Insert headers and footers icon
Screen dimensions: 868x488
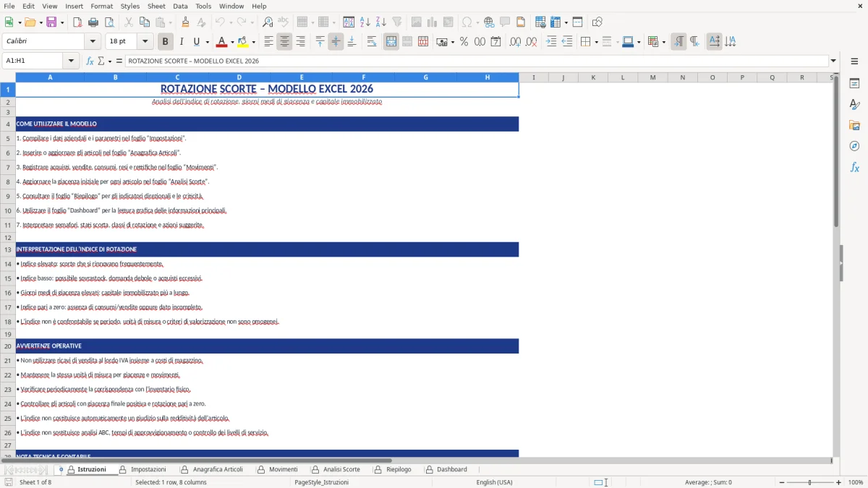coord(521,22)
